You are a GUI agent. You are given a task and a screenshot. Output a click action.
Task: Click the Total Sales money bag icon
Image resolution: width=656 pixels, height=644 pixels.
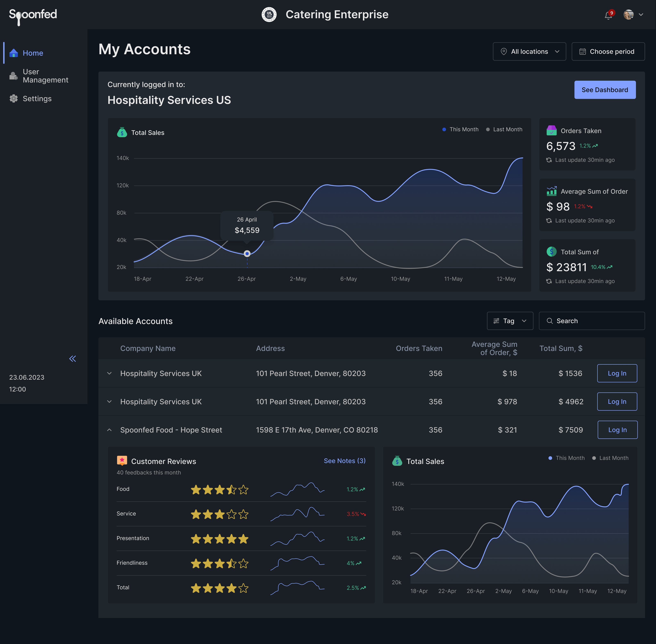(x=122, y=132)
